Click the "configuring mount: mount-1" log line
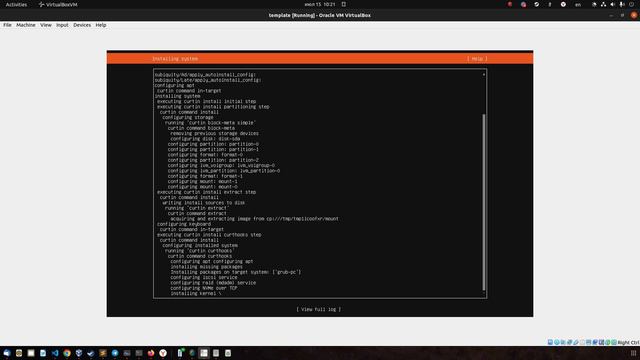 point(202,181)
